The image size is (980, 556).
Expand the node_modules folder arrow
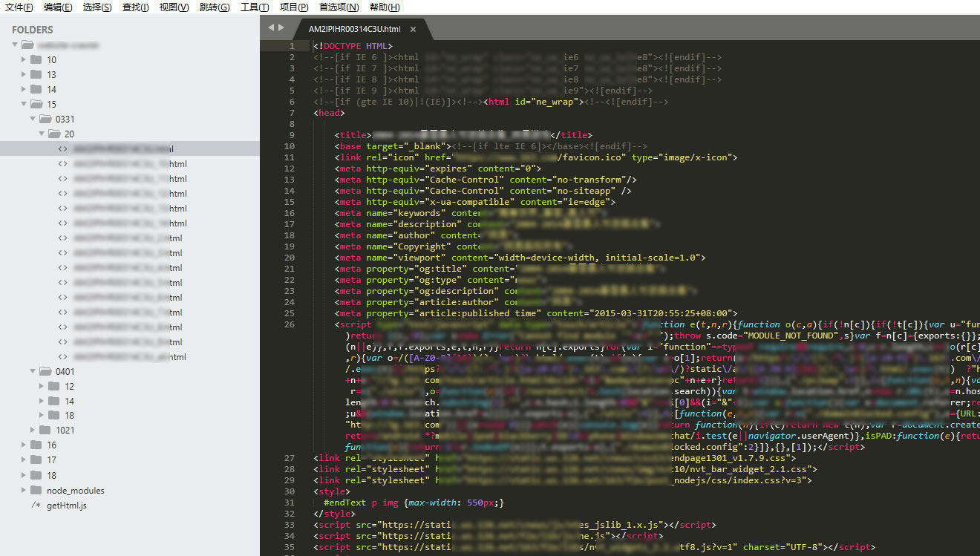(x=24, y=490)
